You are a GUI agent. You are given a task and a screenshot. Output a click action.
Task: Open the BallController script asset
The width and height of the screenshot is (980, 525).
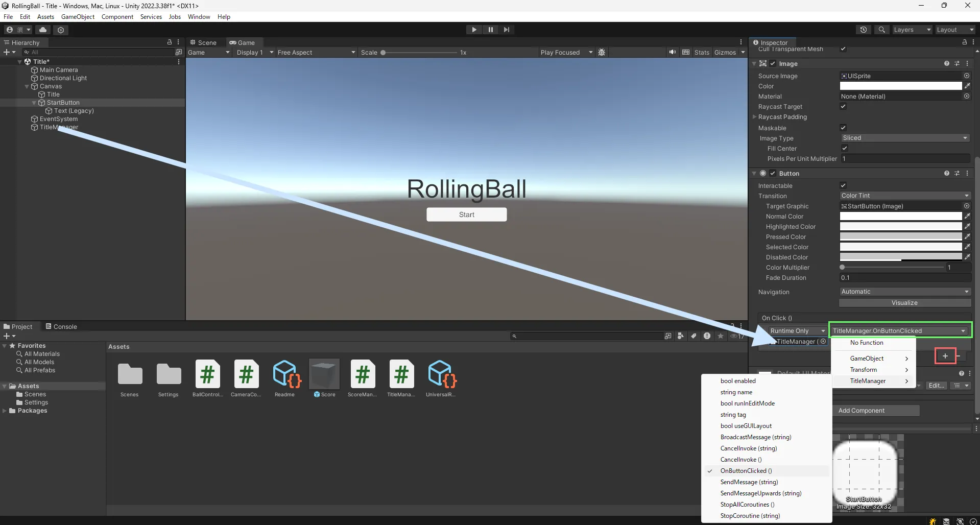[x=207, y=378]
